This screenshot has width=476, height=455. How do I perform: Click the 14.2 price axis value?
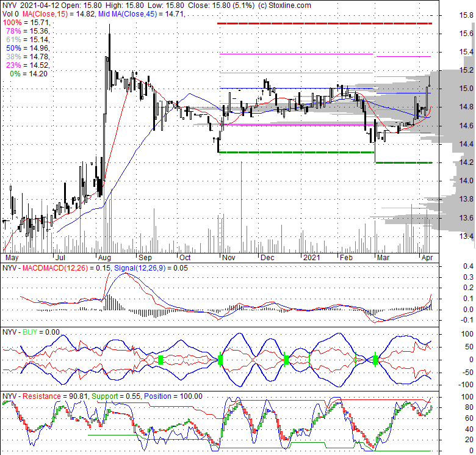tap(466, 162)
